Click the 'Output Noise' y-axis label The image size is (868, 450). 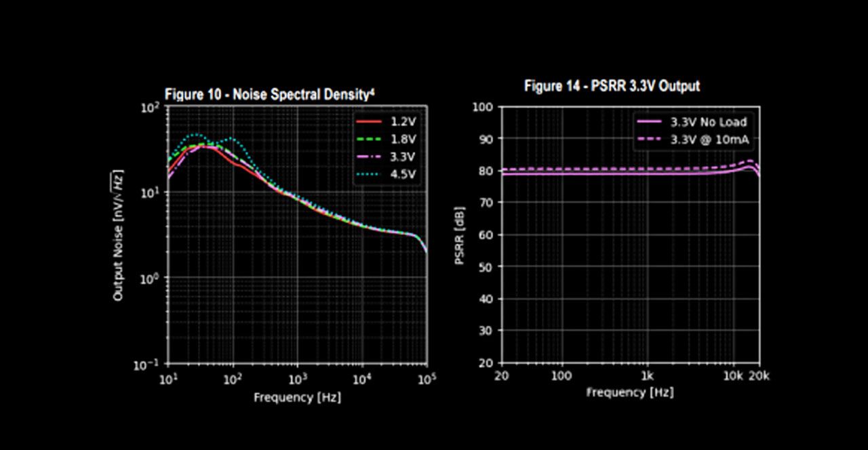tap(119, 237)
